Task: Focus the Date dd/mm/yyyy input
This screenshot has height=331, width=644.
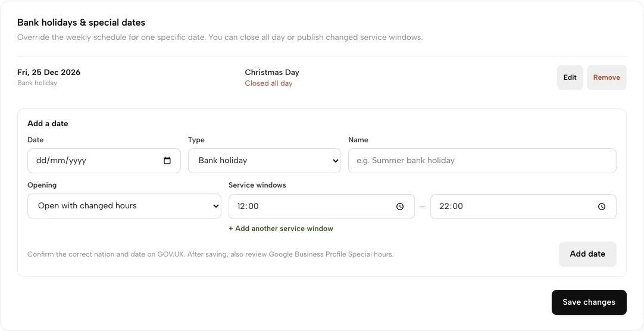Action: pyautogui.click(x=104, y=161)
